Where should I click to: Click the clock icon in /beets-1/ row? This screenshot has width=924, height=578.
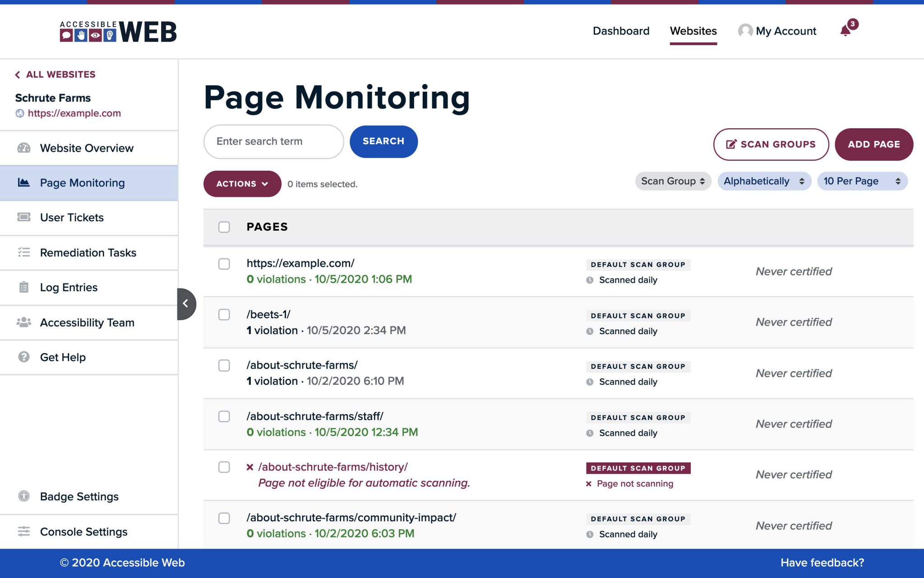[590, 331]
